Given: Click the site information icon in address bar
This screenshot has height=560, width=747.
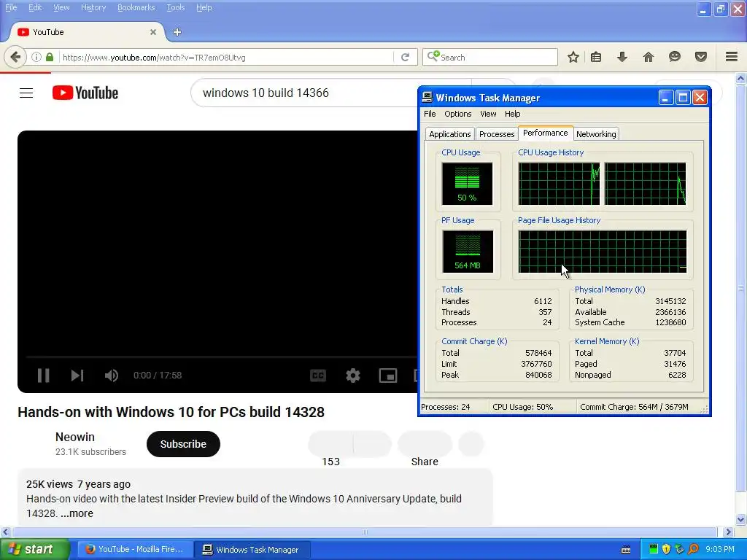Looking at the screenshot, I should coord(36,57).
